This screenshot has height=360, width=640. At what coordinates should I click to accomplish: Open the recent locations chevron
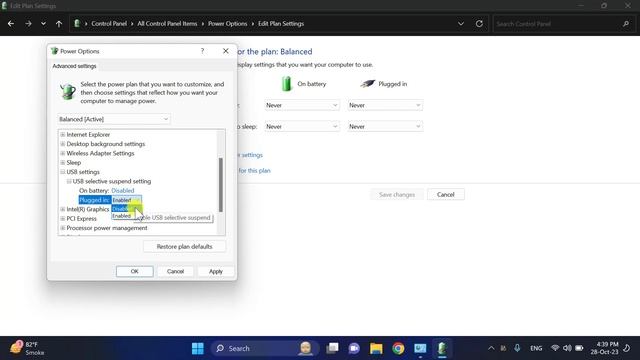pyautogui.click(x=43, y=24)
